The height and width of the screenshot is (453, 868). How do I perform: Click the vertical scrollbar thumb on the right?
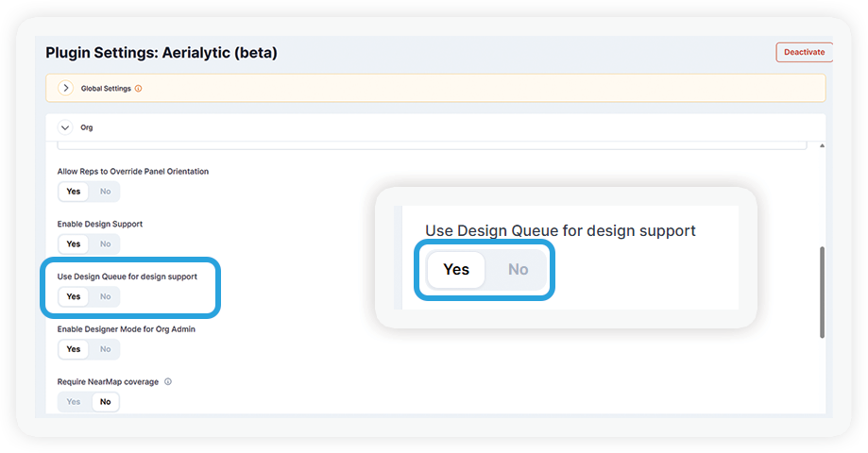coord(822,292)
